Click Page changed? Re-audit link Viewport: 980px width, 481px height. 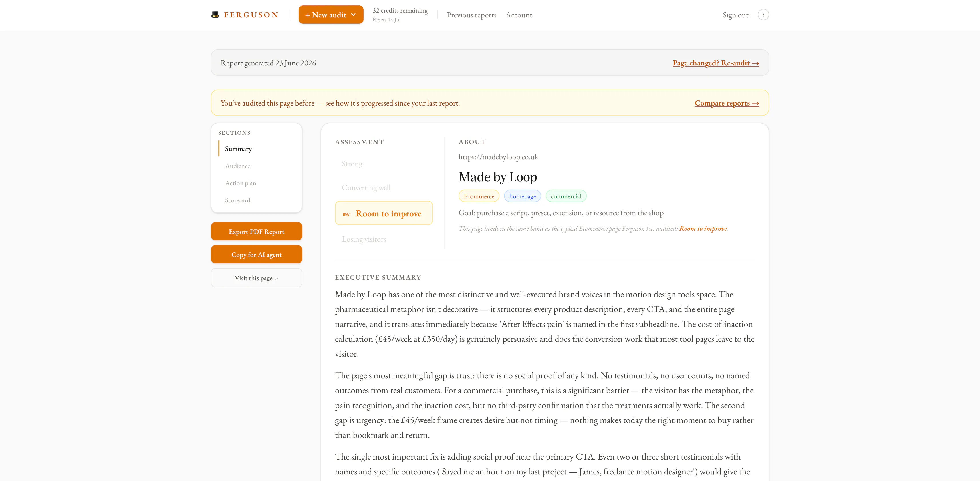pyautogui.click(x=716, y=63)
